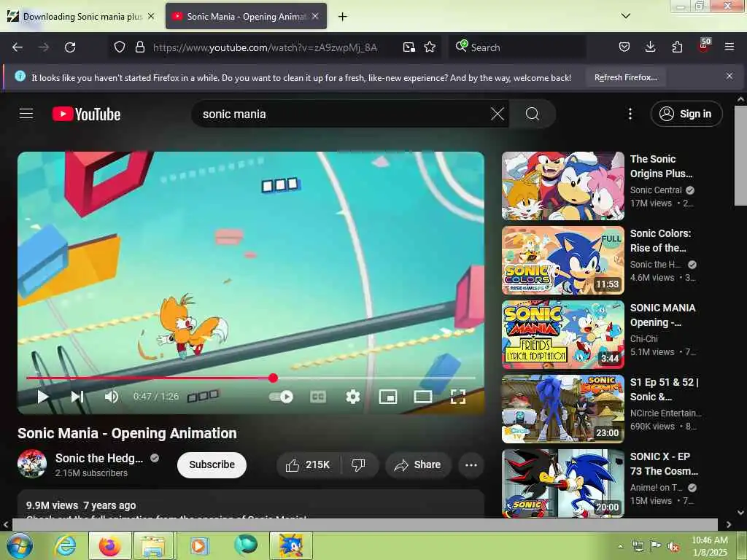
Task: Clear the YouTube search text with X
Action: click(x=497, y=114)
